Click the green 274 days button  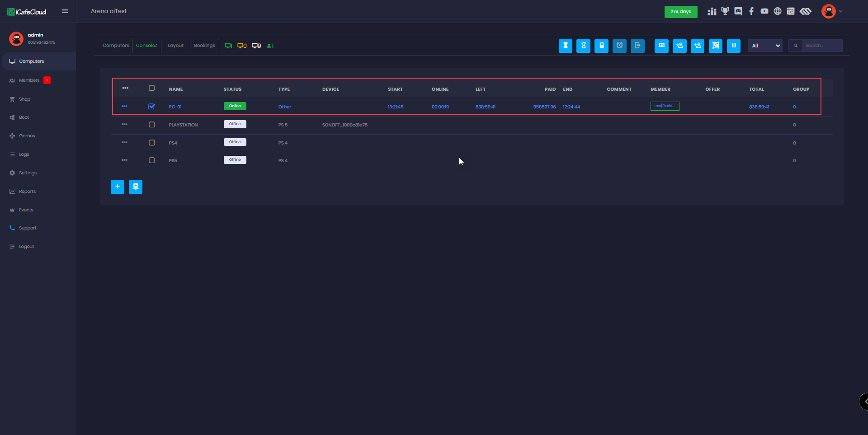[x=680, y=12]
